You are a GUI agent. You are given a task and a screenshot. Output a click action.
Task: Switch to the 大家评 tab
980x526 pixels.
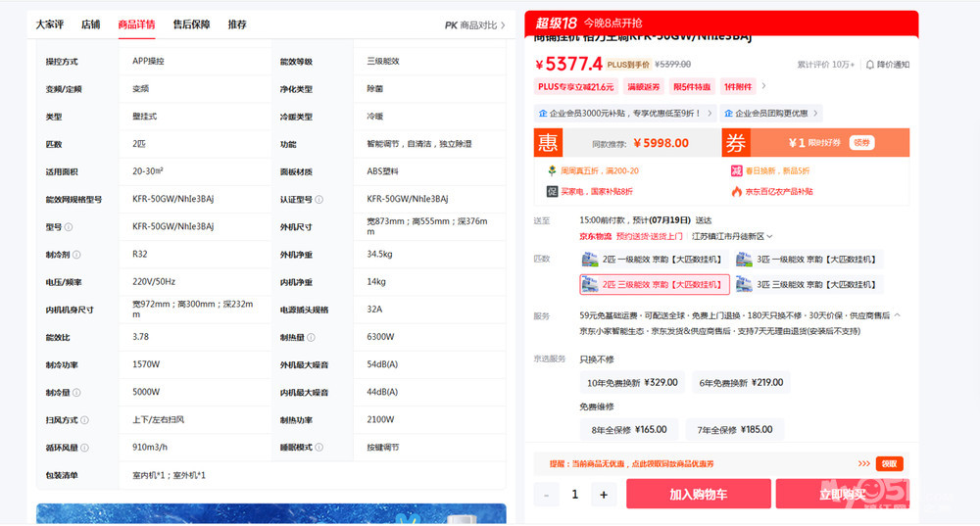click(x=50, y=24)
